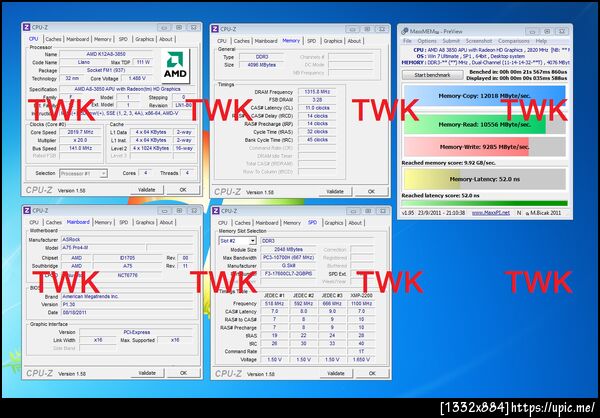Click the CPU-Z title icon in the SPD tab window
This screenshot has width=600, height=418.
[215, 211]
